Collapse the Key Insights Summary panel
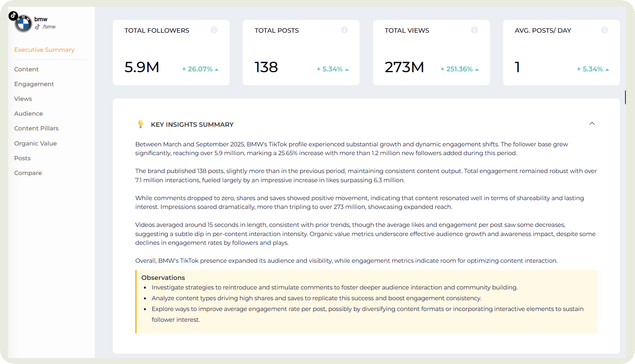The width and height of the screenshot is (635, 364). (x=592, y=124)
